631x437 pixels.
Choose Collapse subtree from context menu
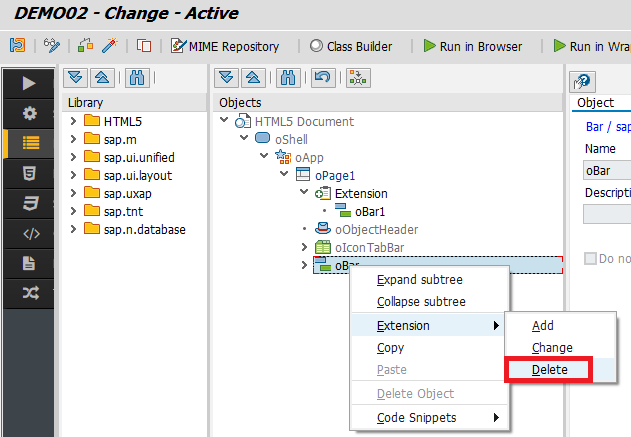pos(430,302)
